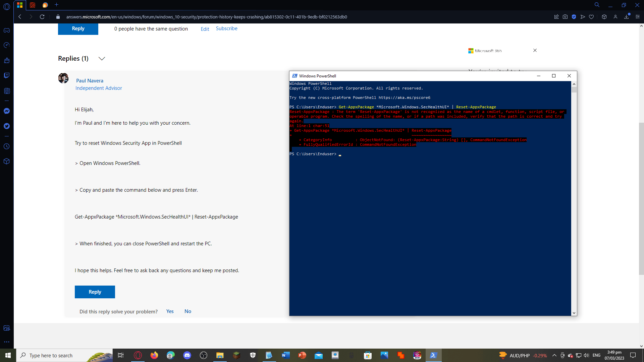Click the snapshot camera icon
Viewport: 644px width, 362px height.
[565, 17]
